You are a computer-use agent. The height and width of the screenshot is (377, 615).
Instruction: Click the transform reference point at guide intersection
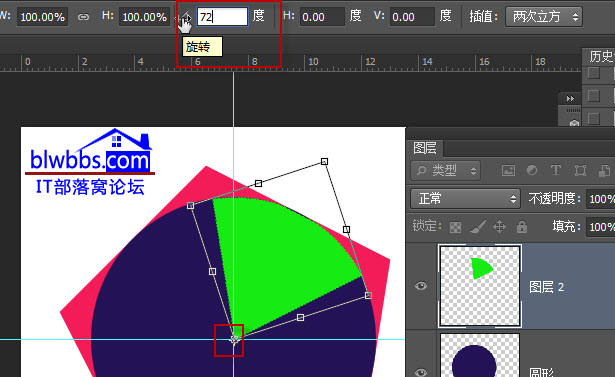pos(234,339)
